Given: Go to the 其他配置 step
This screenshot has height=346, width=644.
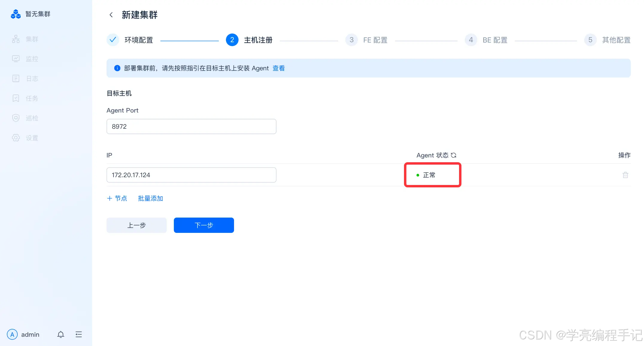Looking at the screenshot, I should tap(616, 40).
